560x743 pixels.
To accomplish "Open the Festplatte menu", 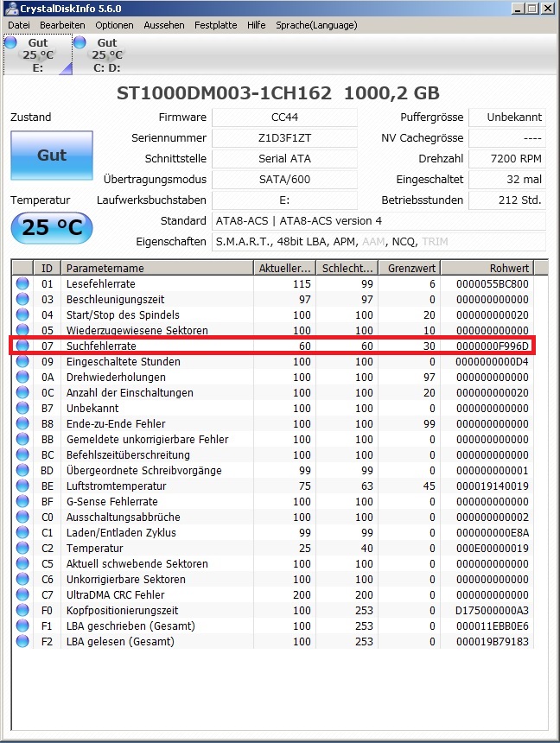I will click(x=216, y=25).
